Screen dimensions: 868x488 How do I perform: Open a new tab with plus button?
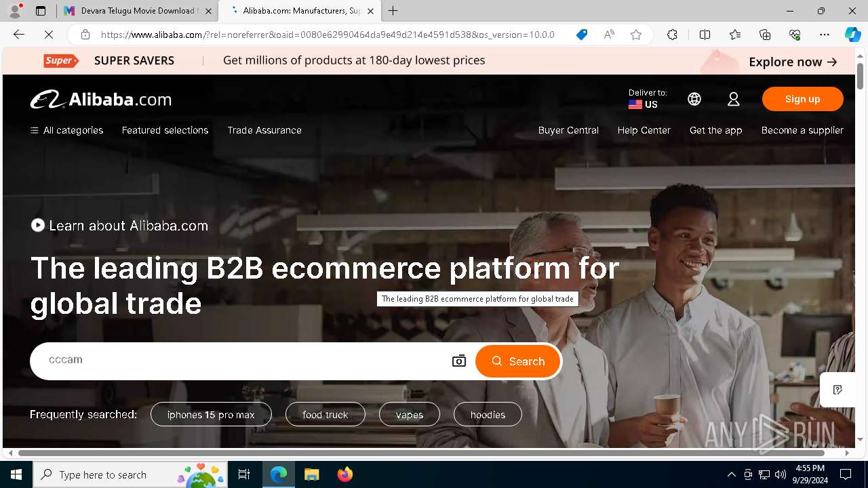tap(393, 11)
